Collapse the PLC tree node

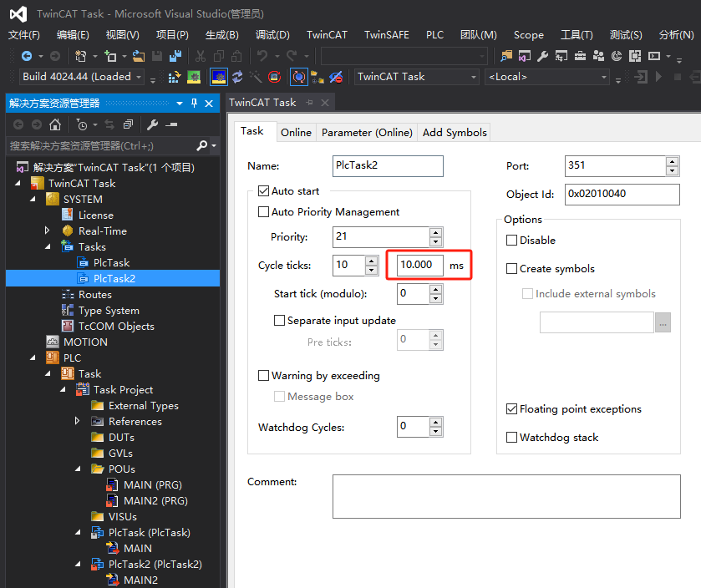[x=33, y=357]
